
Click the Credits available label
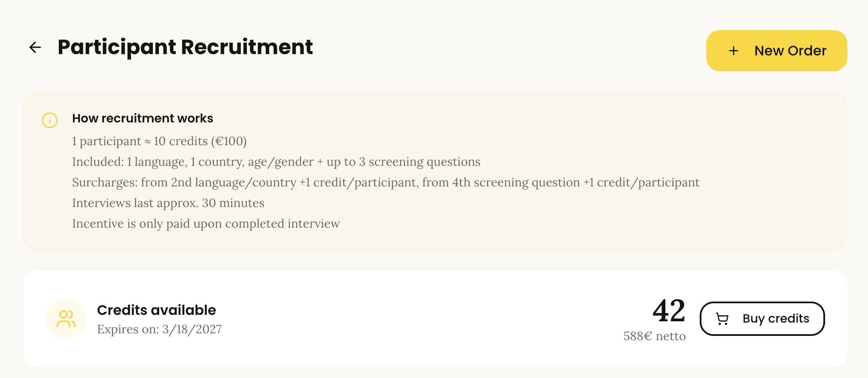(156, 310)
